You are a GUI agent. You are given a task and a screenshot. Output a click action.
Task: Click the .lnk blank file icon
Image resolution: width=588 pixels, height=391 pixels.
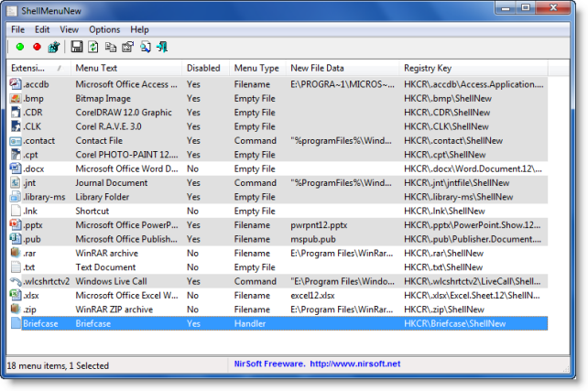click(x=16, y=211)
